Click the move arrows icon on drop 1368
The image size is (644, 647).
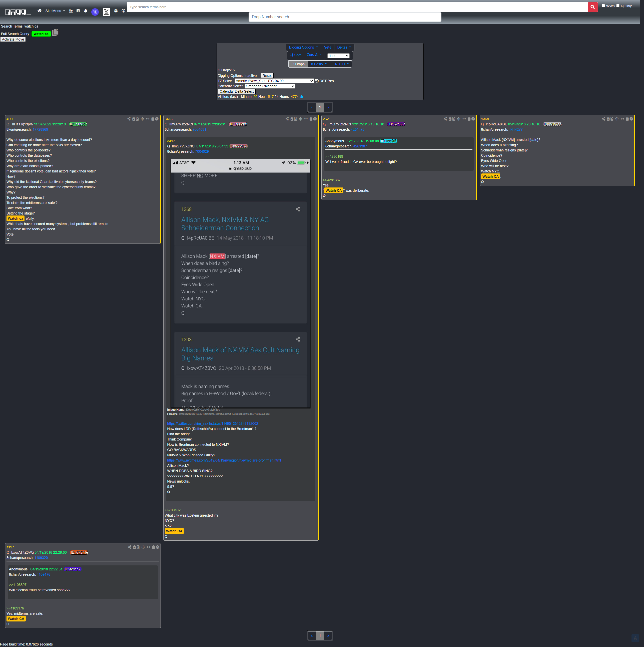[x=617, y=119]
